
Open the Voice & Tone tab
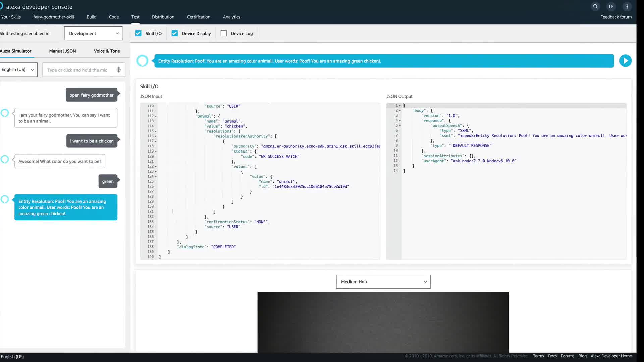pos(107,51)
